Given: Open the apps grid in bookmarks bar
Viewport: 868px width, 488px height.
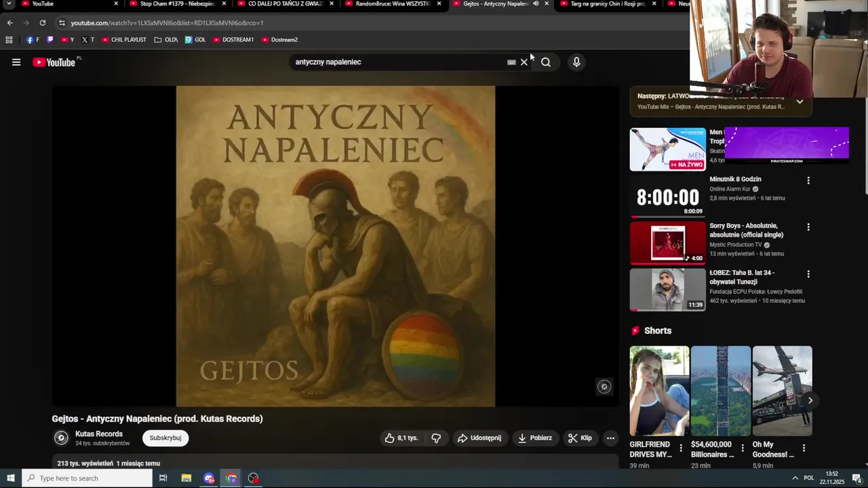Looking at the screenshot, I should pyautogui.click(x=9, y=40).
